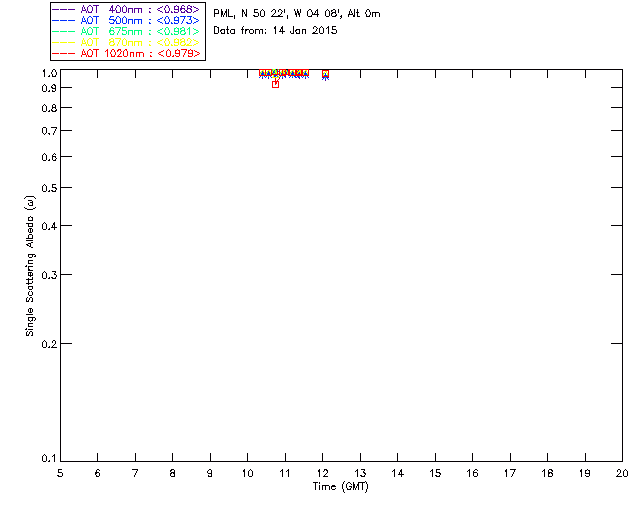Click the y-axis tick label 0.4
This screenshot has width=640, height=512.
click(x=49, y=226)
